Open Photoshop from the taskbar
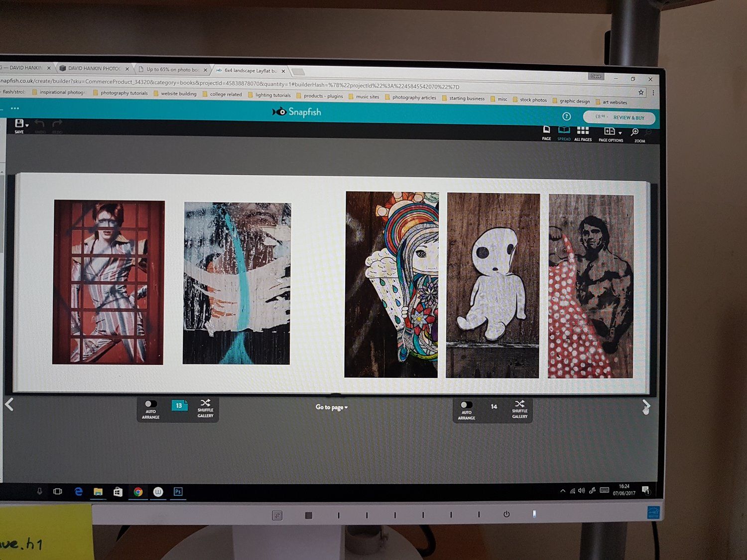This screenshot has height=560, width=747. click(178, 492)
